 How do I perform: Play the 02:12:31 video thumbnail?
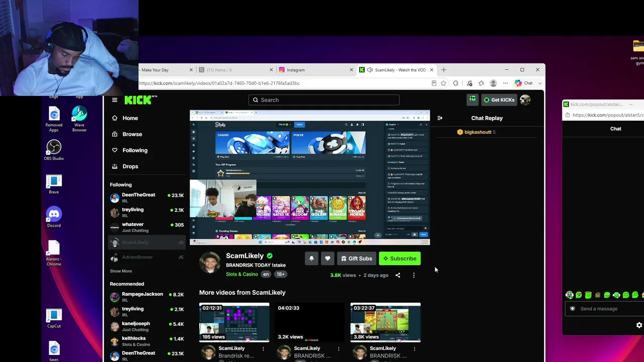[x=234, y=322]
